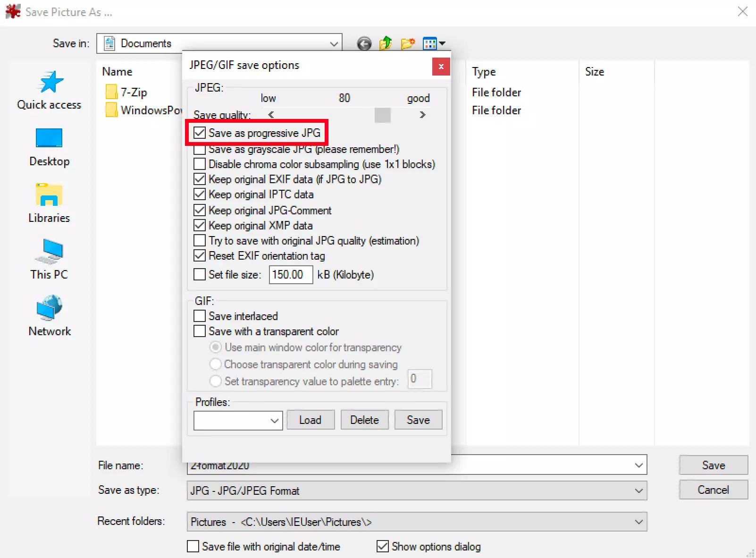Image resolution: width=756 pixels, height=558 pixels.
Task: Go up one folder level
Action: 386,43
